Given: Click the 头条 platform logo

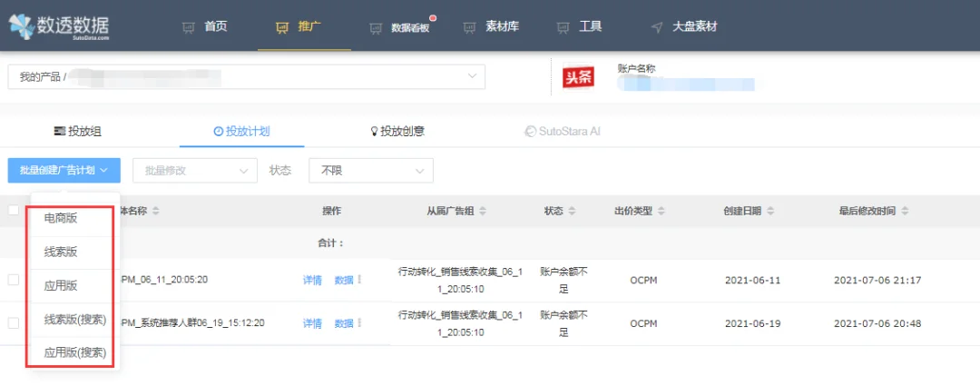Looking at the screenshot, I should click(x=578, y=77).
